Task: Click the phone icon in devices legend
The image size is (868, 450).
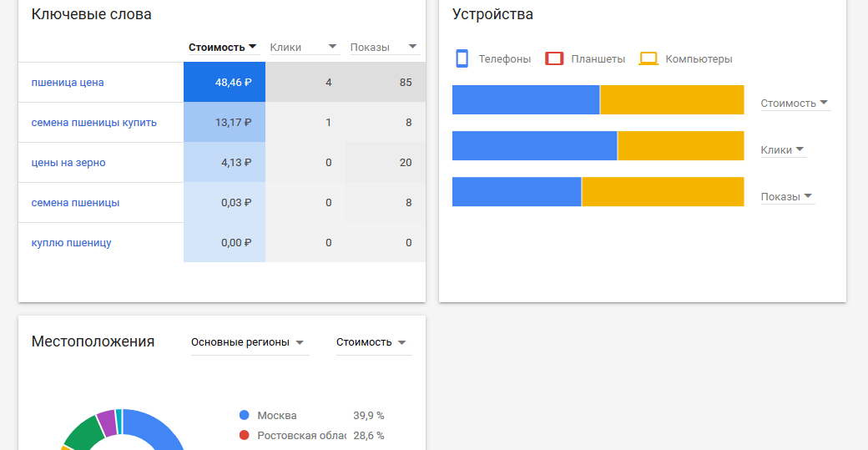Action: (462, 58)
